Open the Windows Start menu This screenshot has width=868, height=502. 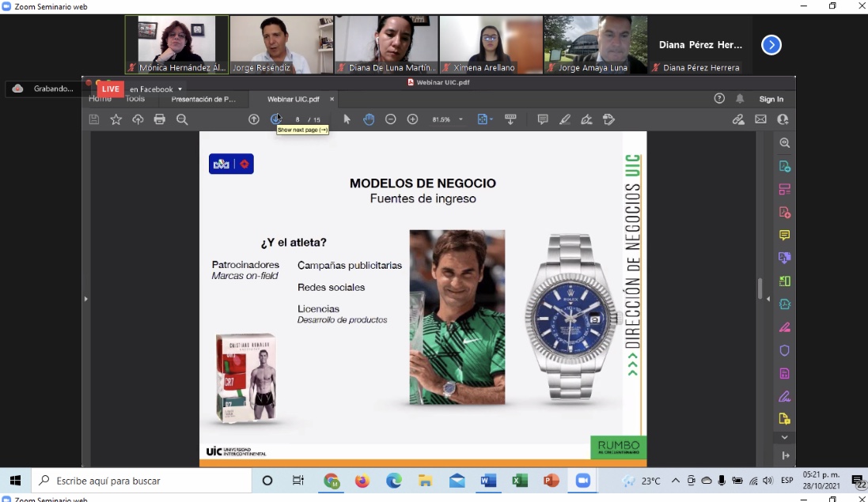point(15,481)
